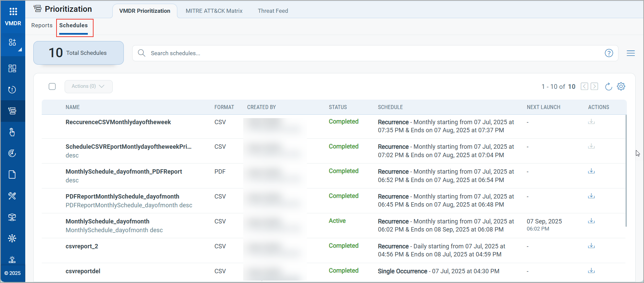Open the VMDR app picker grid
The width and height of the screenshot is (644, 283).
[x=13, y=12]
